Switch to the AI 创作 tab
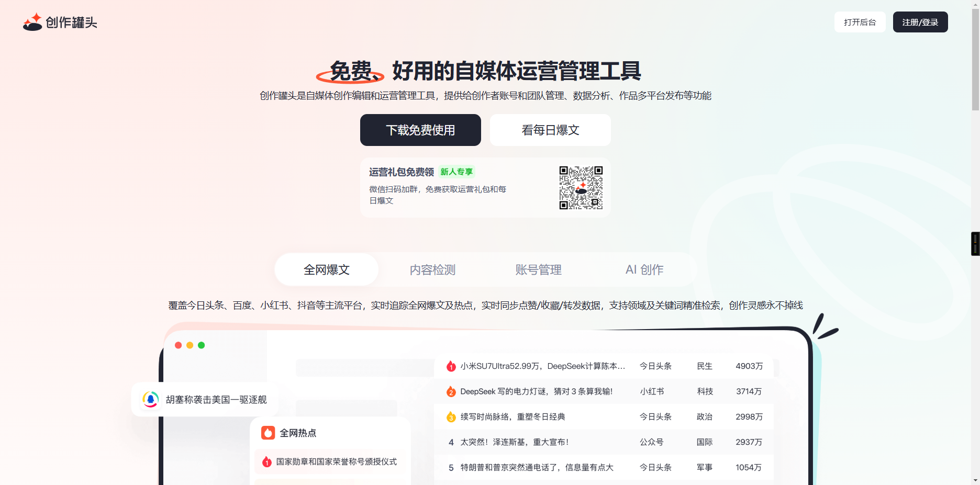The width and height of the screenshot is (980, 485). (x=644, y=269)
